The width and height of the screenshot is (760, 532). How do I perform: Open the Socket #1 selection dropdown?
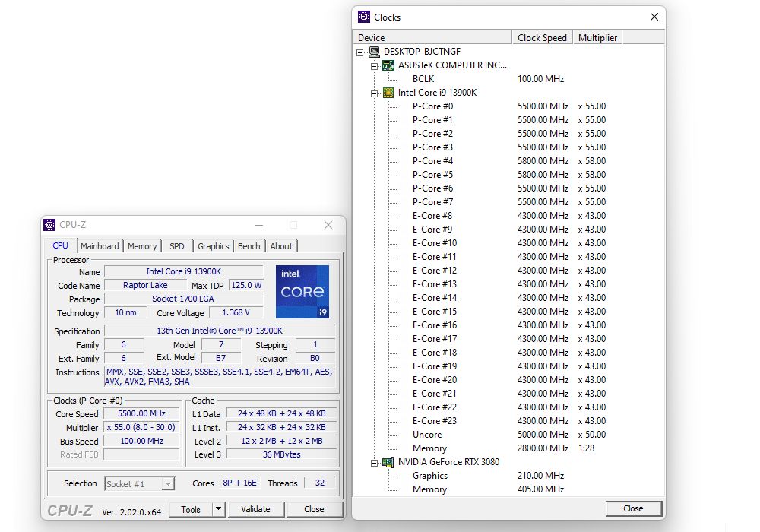click(168, 483)
